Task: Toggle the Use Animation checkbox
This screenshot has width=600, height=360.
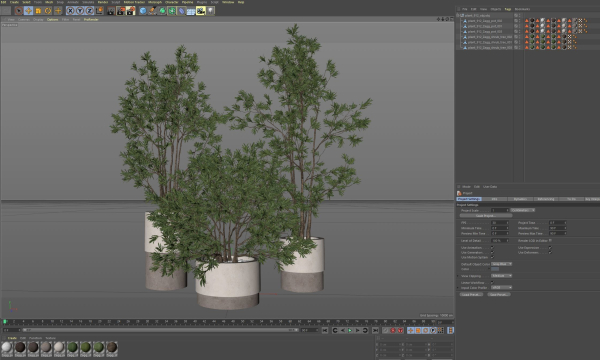Action: pos(492,248)
